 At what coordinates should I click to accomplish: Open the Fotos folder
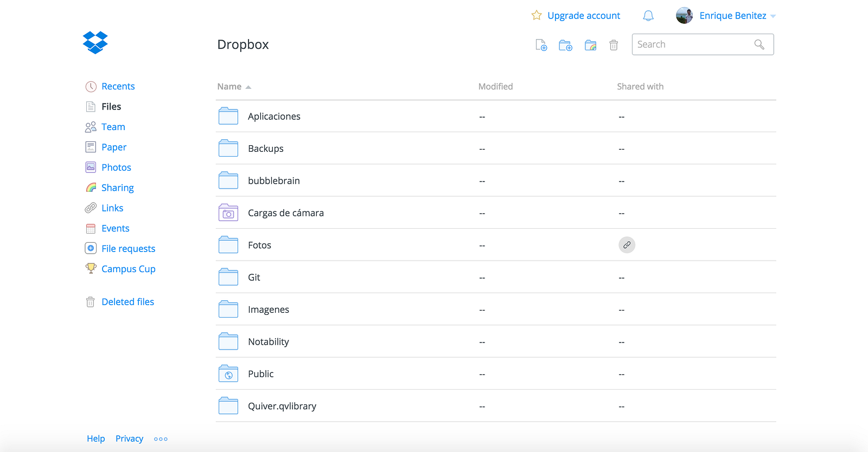(x=259, y=245)
